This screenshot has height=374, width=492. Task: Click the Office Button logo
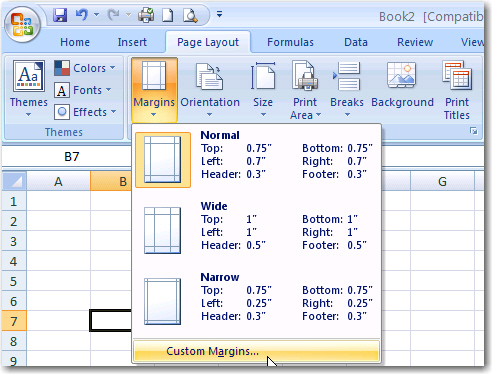click(22, 25)
